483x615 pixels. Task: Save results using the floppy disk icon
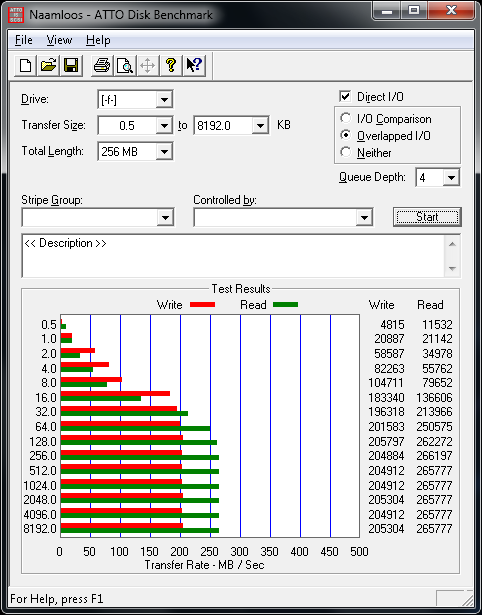click(x=71, y=65)
